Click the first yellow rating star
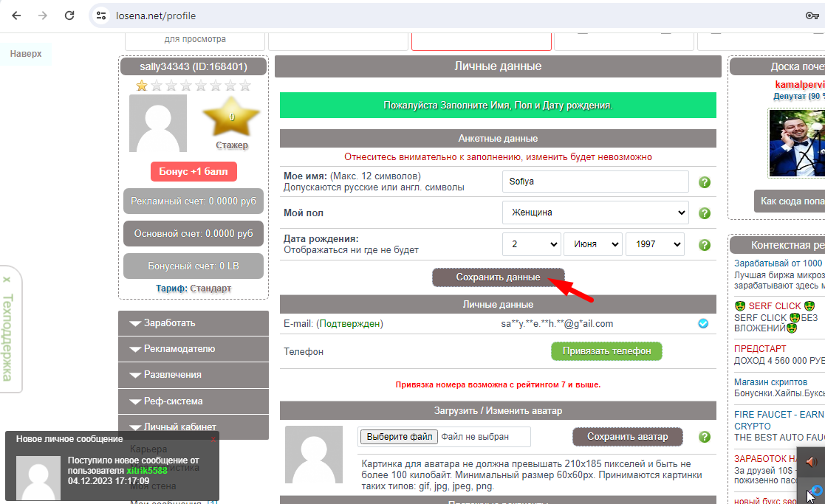Image resolution: width=825 pixels, height=504 pixels. [x=142, y=86]
